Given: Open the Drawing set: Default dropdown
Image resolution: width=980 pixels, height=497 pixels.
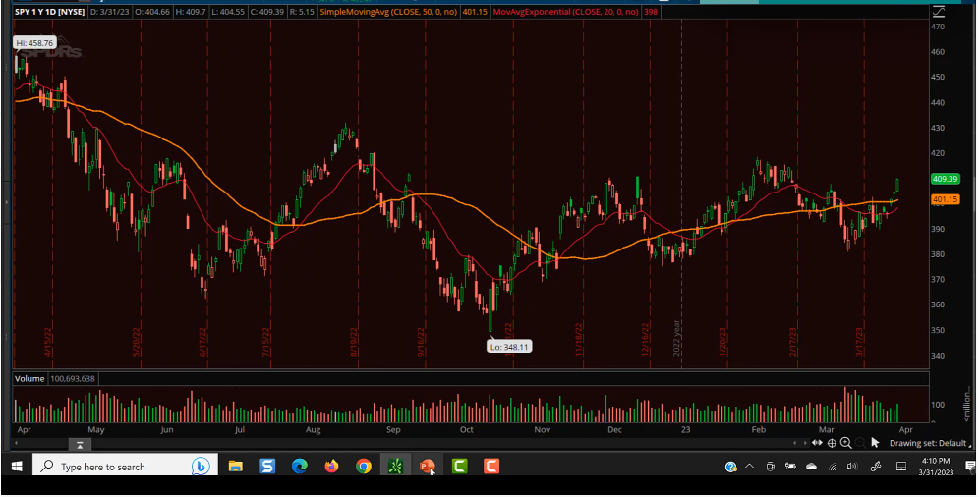Looking at the screenshot, I should tap(930, 443).
